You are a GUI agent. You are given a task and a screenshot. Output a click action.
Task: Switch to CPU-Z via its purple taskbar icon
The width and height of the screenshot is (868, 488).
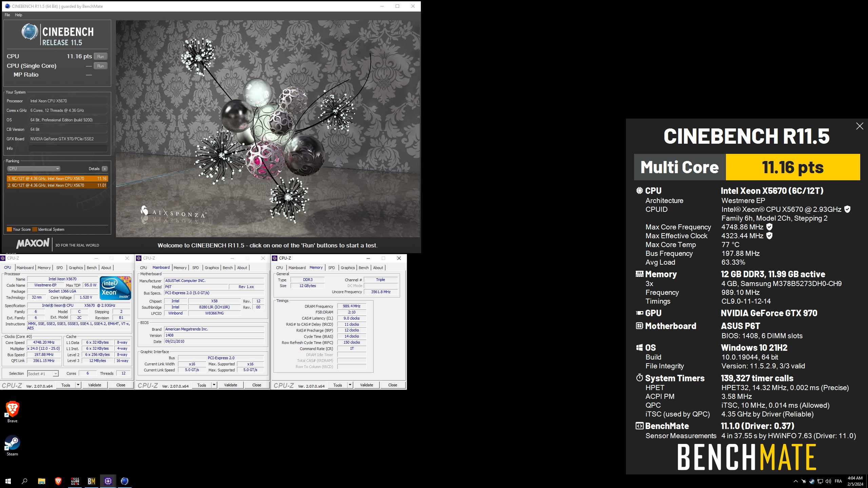point(108,481)
